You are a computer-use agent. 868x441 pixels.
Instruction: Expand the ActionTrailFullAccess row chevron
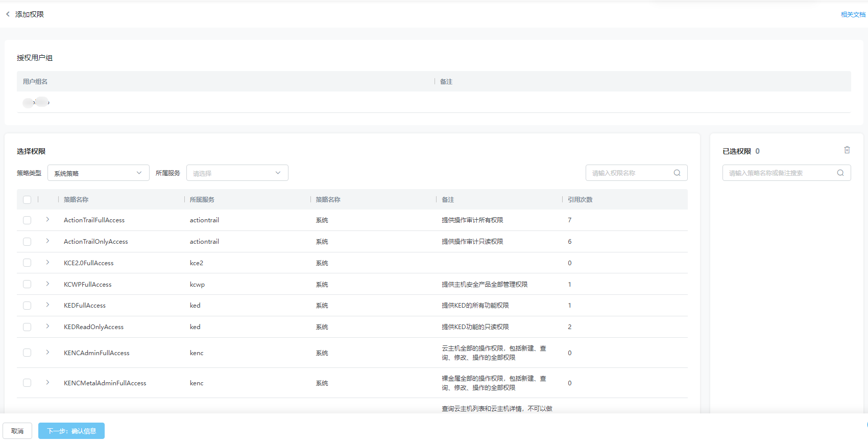click(47, 220)
